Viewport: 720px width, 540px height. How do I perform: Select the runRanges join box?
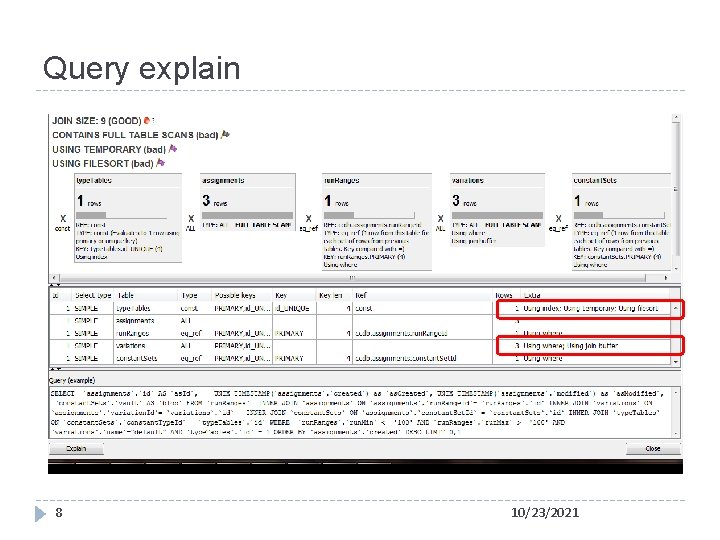[x=377, y=221]
